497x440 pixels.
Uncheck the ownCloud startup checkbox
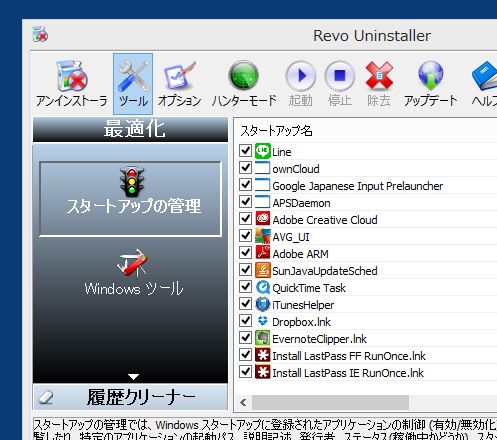tap(245, 168)
